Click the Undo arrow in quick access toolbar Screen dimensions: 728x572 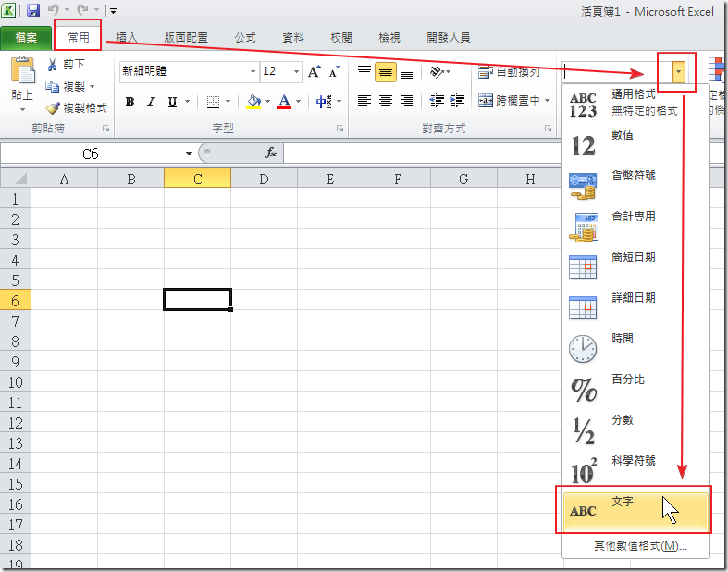(x=54, y=10)
